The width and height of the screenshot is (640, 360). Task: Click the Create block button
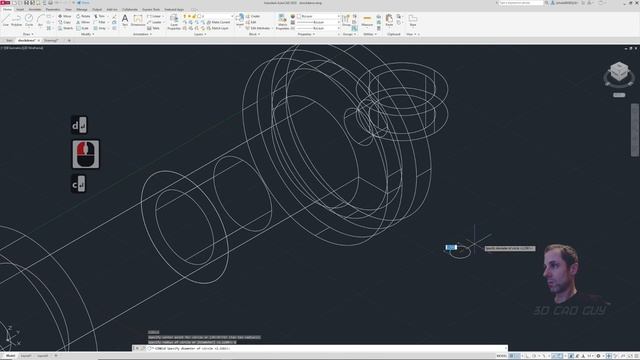253,16
